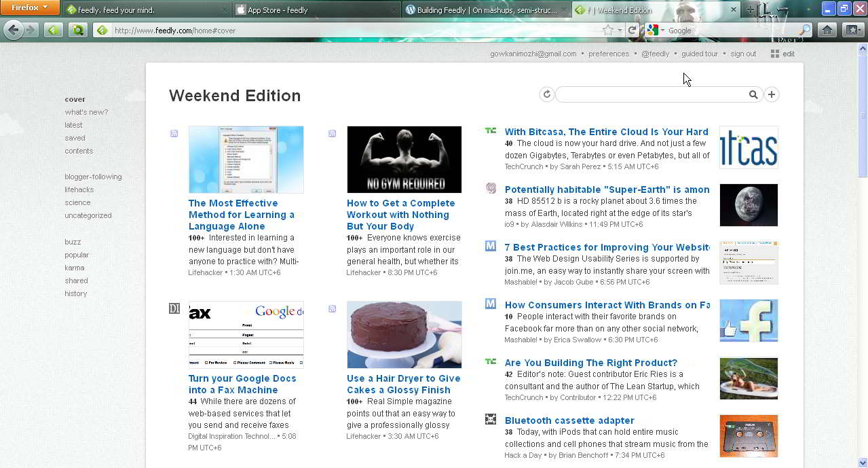Open 'contents' in the sidebar
This screenshot has width=868, height=468.
pos(79,151)
